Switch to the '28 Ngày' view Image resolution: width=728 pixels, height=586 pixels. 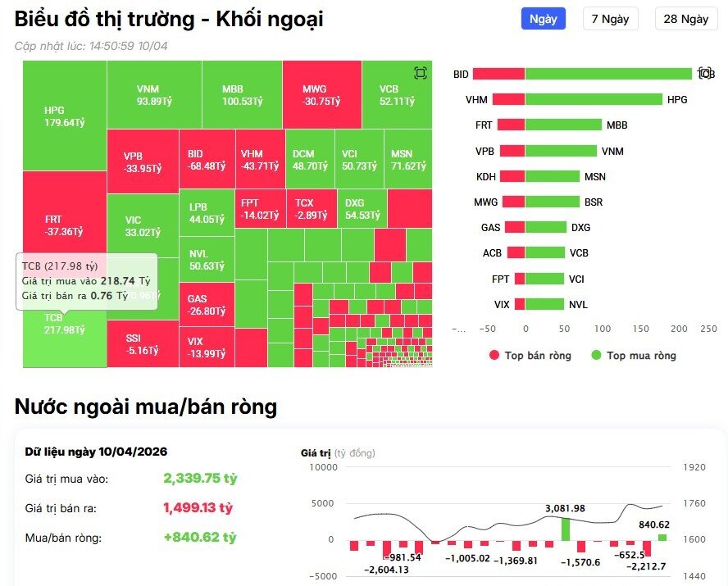pyautogui.click(x=685, y=18)
